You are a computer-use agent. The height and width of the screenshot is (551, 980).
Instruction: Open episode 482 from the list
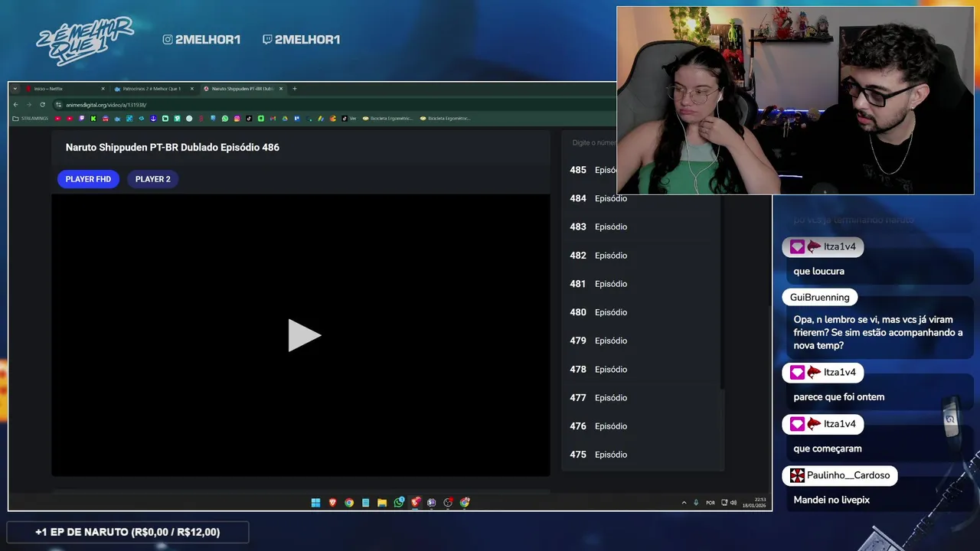(x=641, y=256)
